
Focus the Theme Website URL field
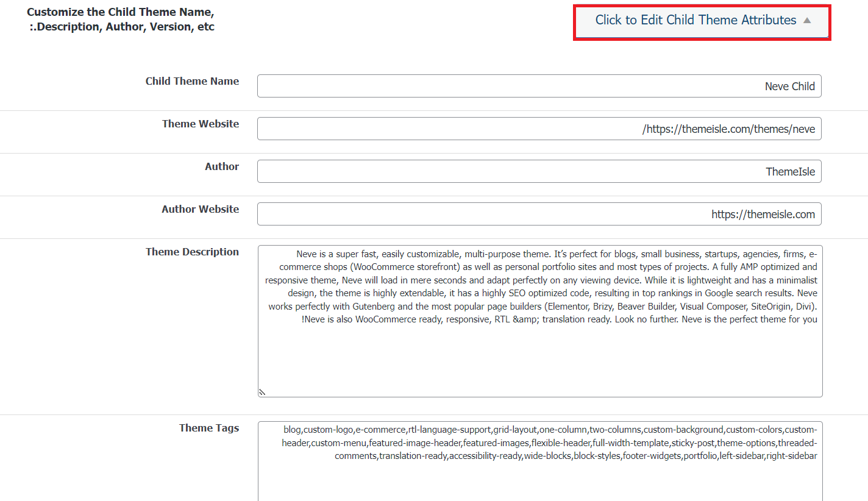(539, 129)
